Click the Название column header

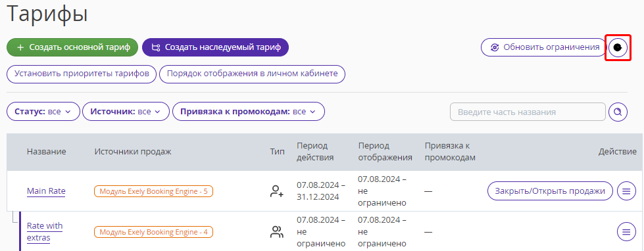(x=47, y=152)
